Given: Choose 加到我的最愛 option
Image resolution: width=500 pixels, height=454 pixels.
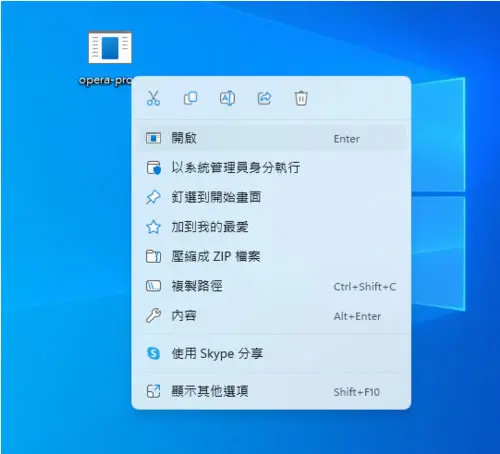Looking at the screenshot, I should (x=271, y=227).
